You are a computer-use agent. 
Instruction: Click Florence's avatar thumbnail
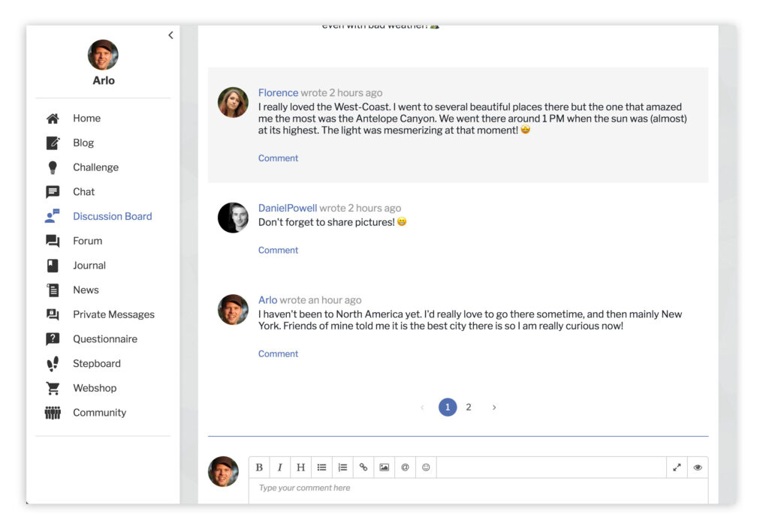[233, 103]
